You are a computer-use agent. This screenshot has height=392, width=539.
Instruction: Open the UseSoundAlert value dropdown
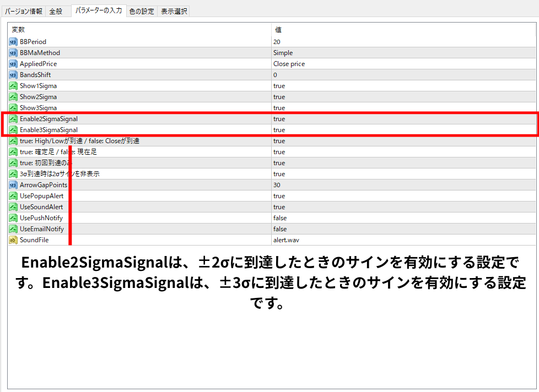[x=279, y=207]
